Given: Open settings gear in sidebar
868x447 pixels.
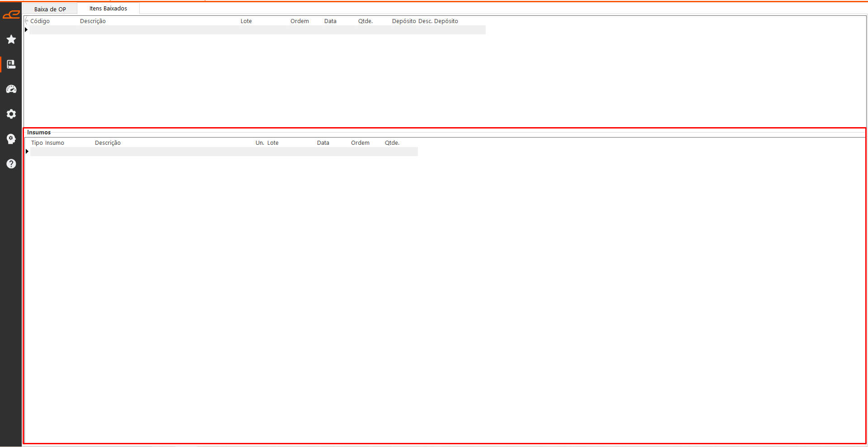Looking at the screenshot, I should coord(11,114).
